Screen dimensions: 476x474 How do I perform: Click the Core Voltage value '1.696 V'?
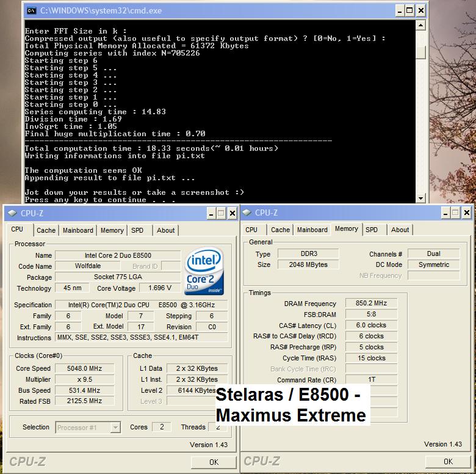160,288
